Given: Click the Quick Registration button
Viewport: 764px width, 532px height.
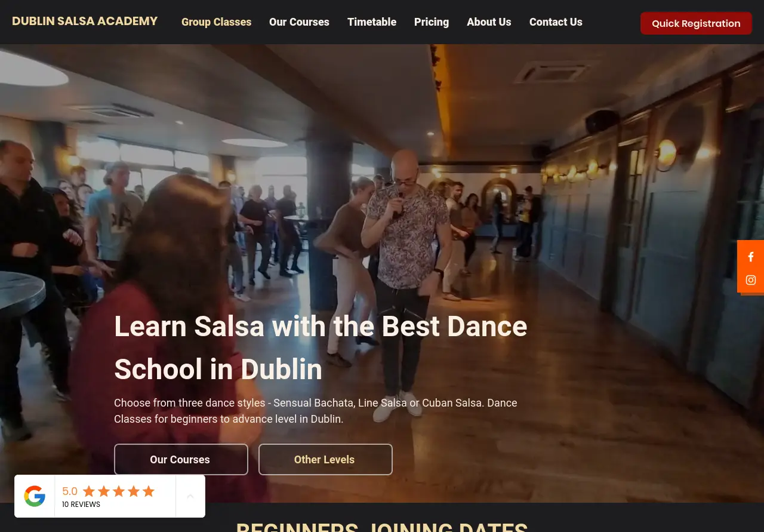Looking at the screenshot, I should [696, 23].
